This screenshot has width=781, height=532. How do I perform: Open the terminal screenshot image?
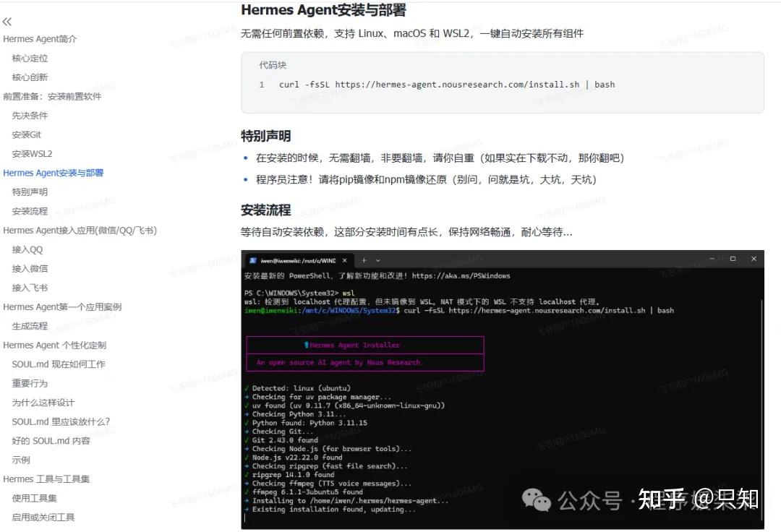pos(503,390)
